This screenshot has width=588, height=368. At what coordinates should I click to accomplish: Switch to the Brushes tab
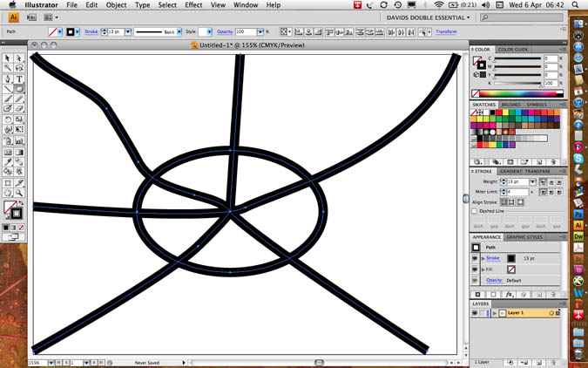511,105
